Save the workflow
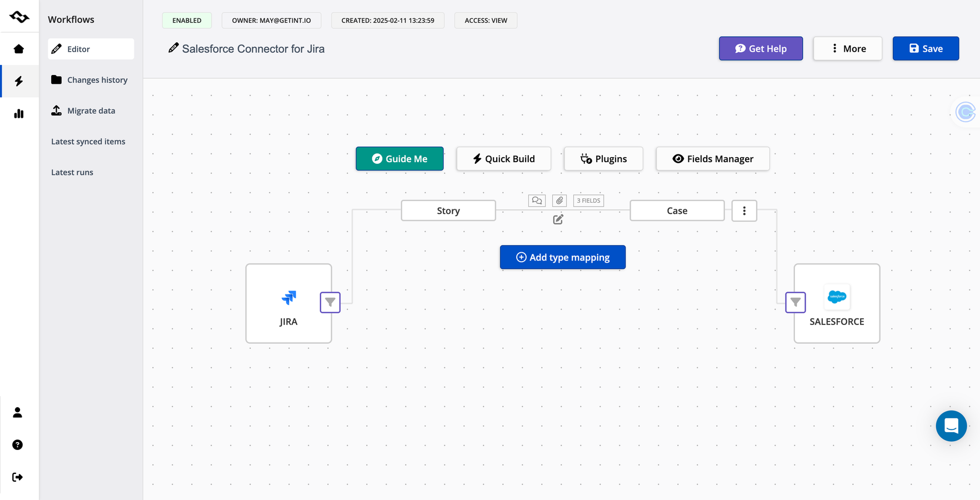The image size is (980, 500). [x=926, y=48]
